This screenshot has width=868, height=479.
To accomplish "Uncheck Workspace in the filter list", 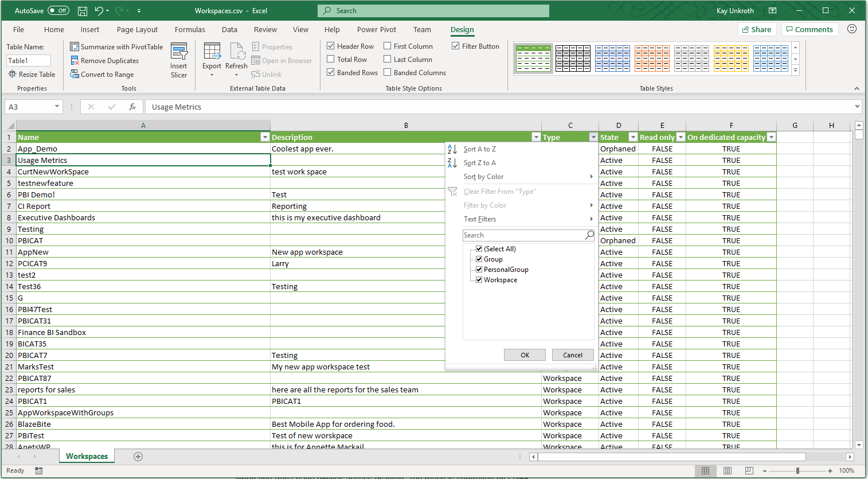I will 479,279.
